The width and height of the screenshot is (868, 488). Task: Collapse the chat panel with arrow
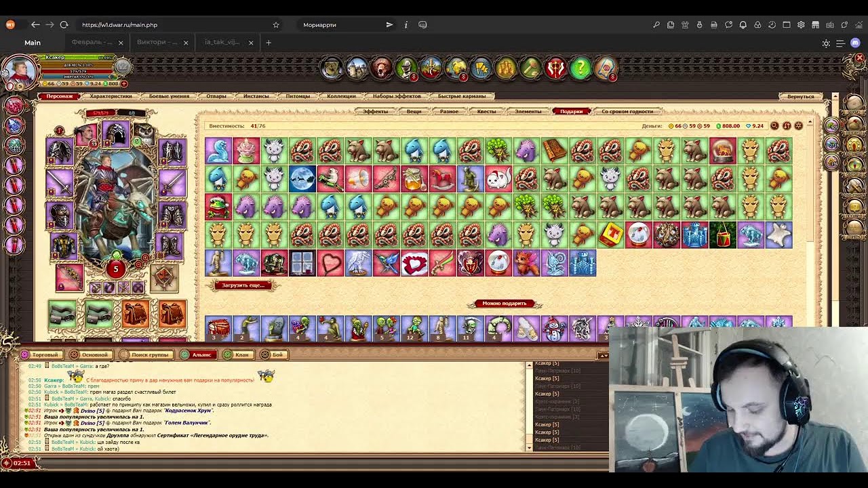(x=602, y=354)
